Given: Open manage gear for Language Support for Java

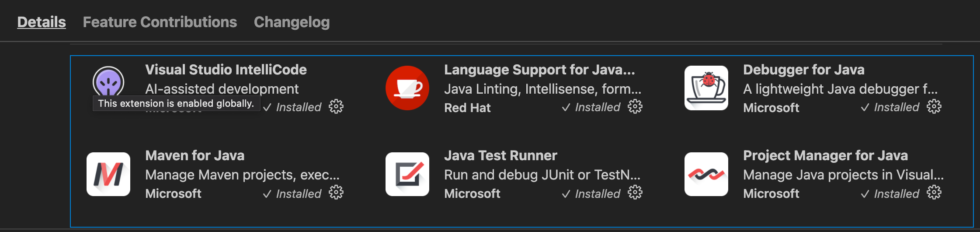Looking at the screenshot, I should click(635, 106).
